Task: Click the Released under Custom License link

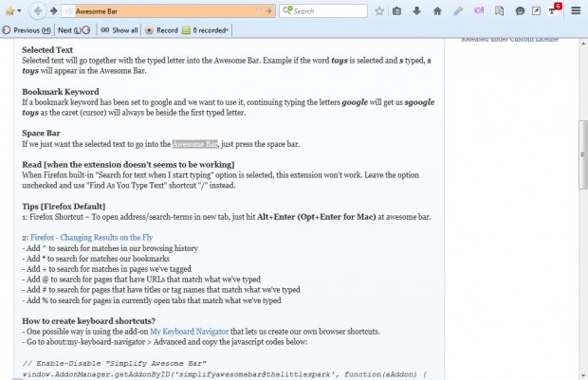Action: (509, 39)
